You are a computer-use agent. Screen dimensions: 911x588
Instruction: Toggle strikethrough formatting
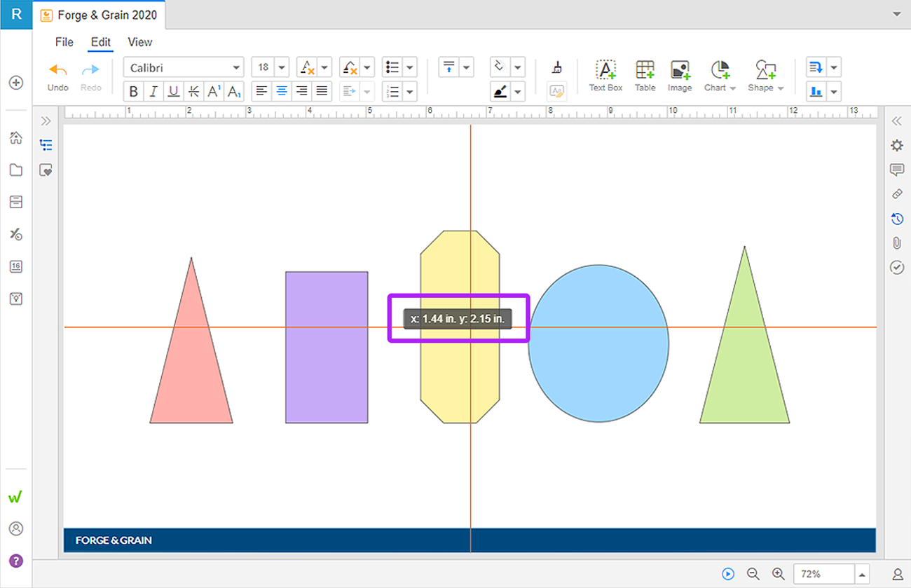(x=194, y=91)
